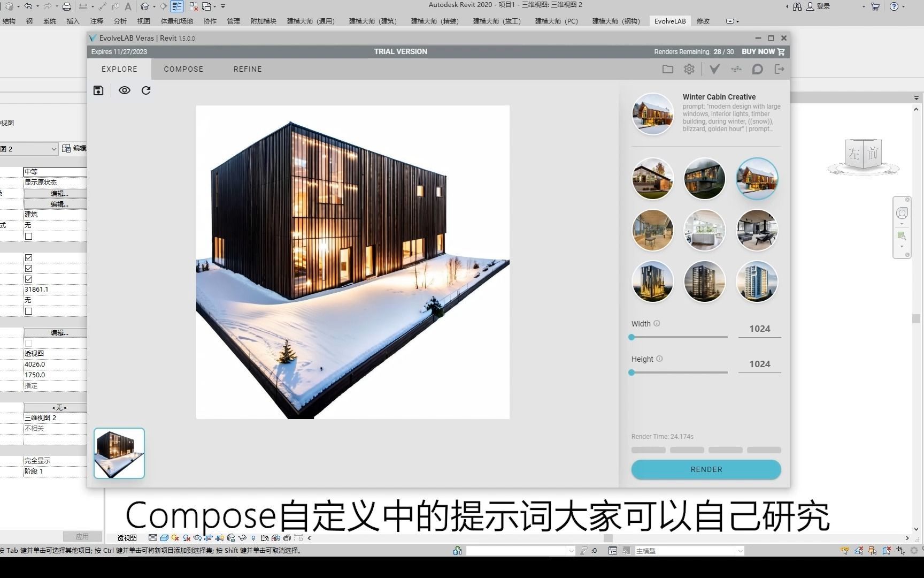Open the Veras settings gear
924x578 pixels.
click(x=689, y=69)
